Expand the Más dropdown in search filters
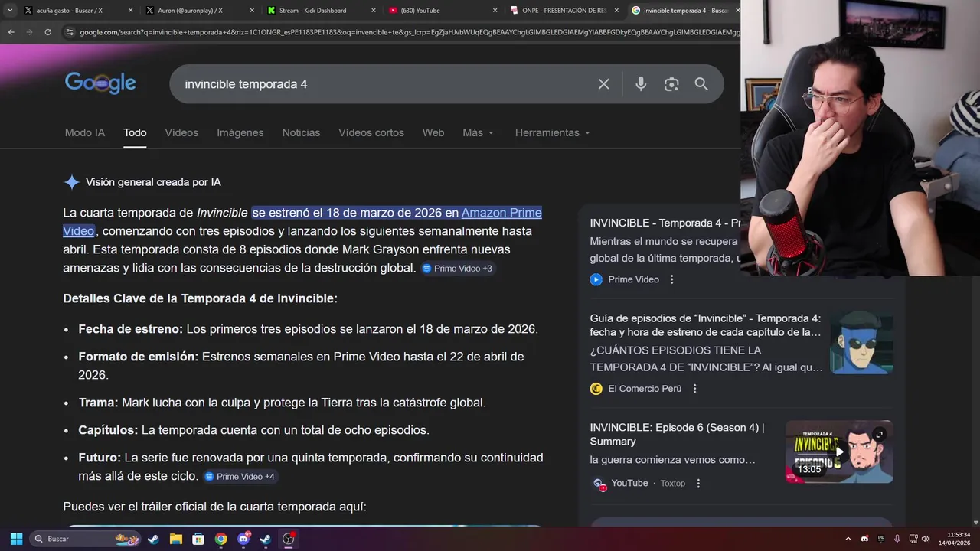 point(478,132)
